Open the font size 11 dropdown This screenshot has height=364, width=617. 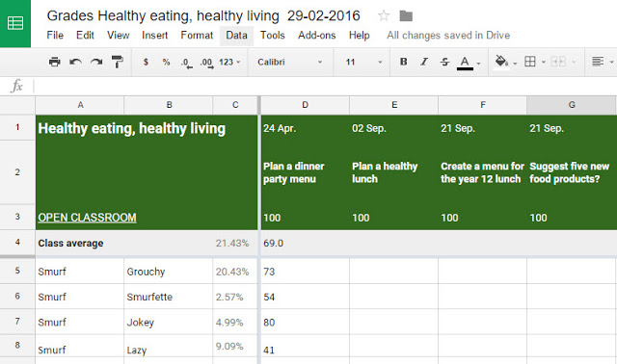364,62
